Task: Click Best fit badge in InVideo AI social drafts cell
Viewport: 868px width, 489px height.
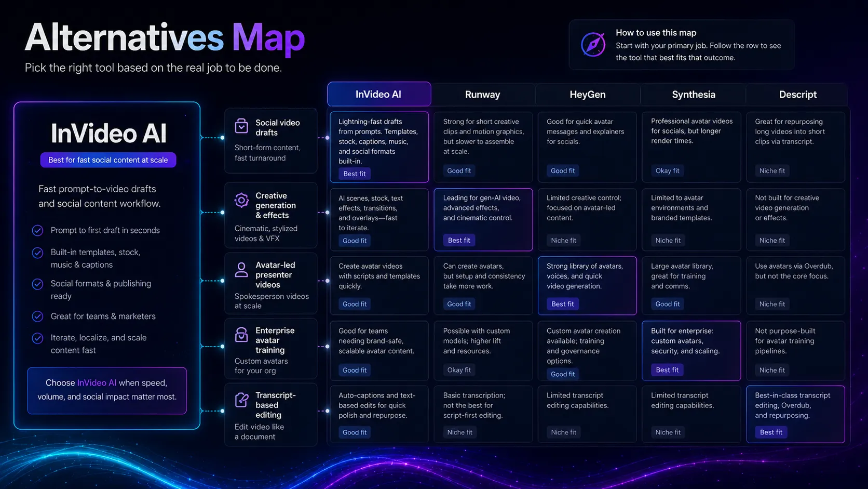Action: point(355,174)
